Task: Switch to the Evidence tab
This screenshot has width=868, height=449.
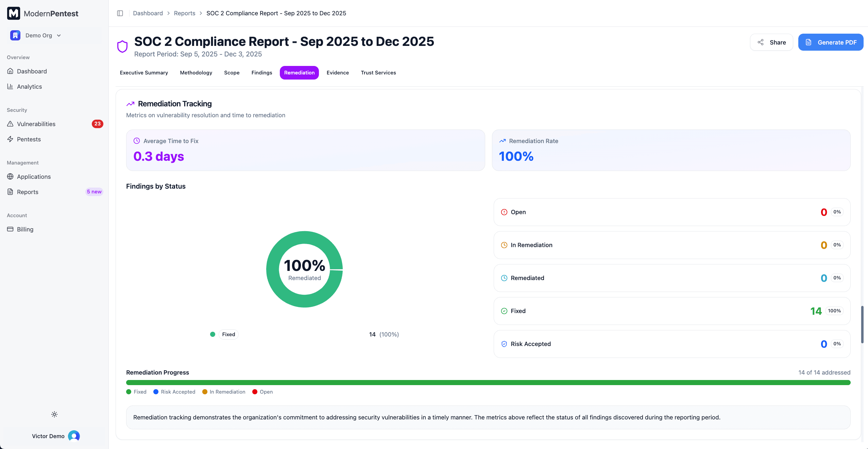Action: (x=338, y=73)
